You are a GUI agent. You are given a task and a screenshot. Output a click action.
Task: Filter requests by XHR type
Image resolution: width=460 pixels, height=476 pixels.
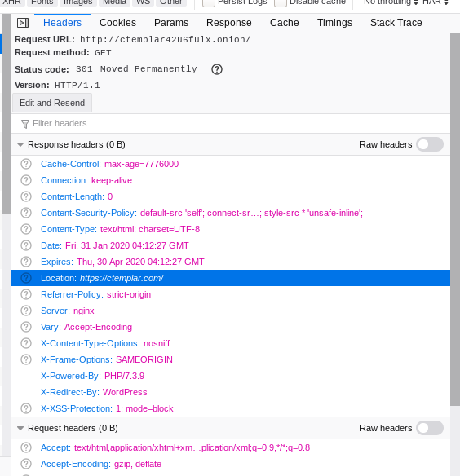(12, 2)
